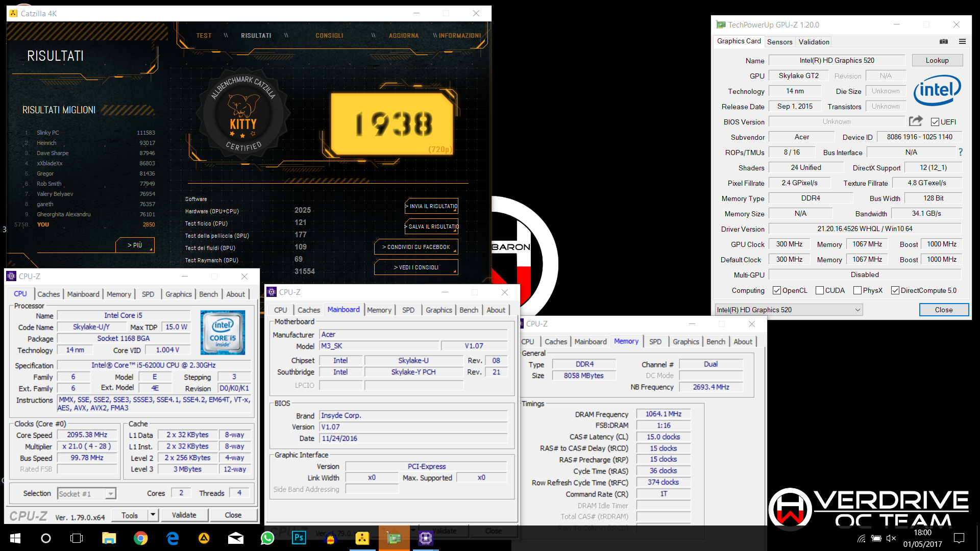Click the Tools button in CPU-Z
The width and height of the screenshot is (980, 551).
point(130,515)
